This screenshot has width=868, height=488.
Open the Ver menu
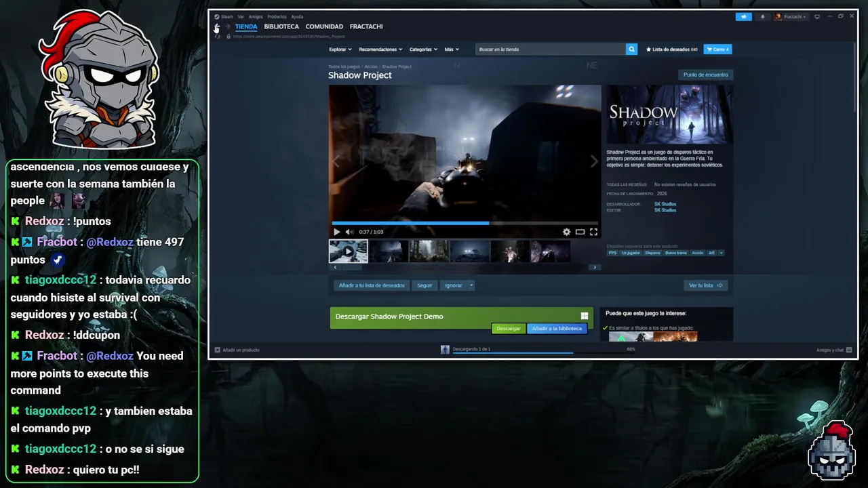pos(241,17)
